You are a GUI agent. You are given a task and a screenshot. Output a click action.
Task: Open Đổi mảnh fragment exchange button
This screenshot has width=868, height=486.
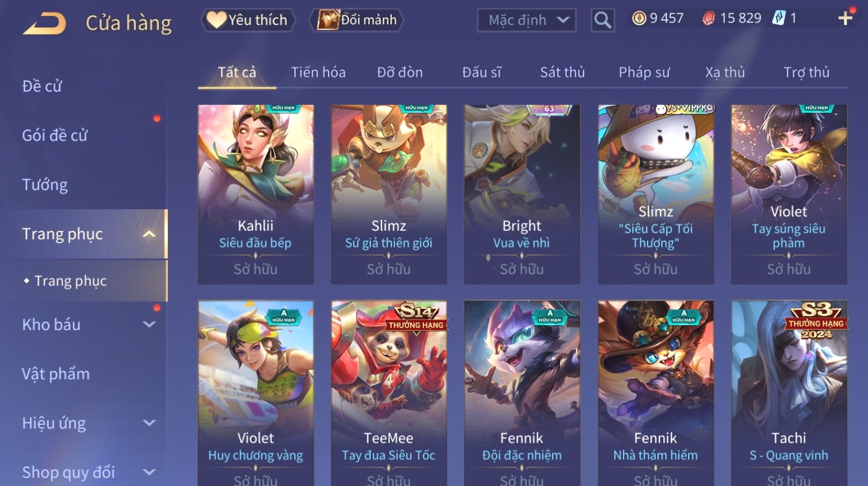coord(357,20)
